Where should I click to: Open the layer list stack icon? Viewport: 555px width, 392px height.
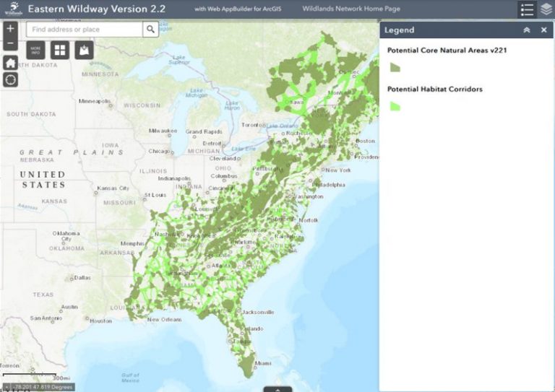click(546, 9)
